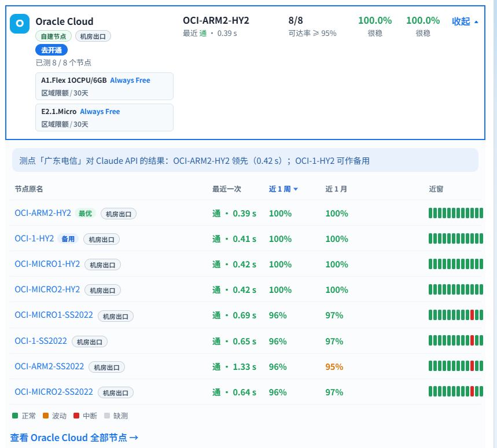Screen dimensions: 497x448
Task: Select the E2.1.Micro plan card
Action: 104,117
